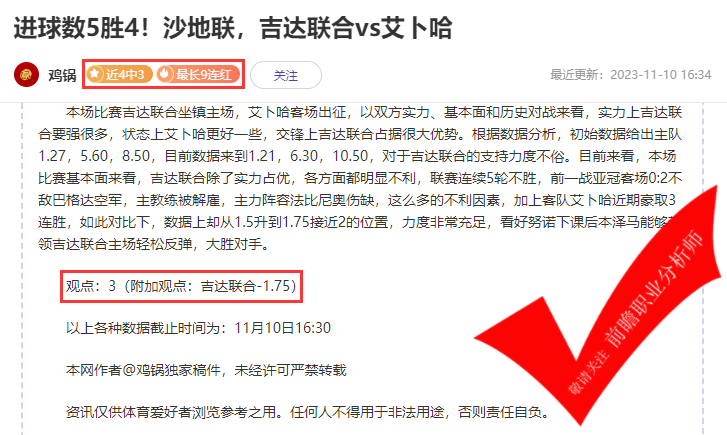Click the 资讯仅供体育爱好者 disclaimer paragraph

click(307, 412)
